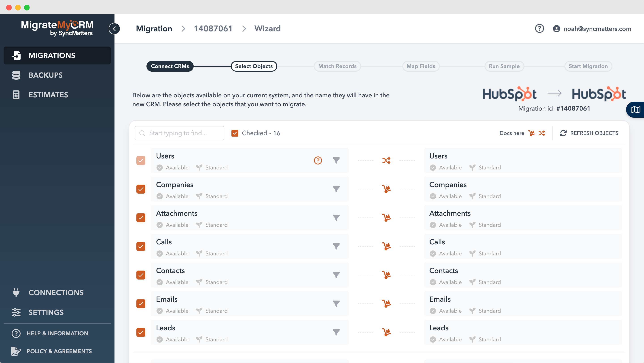Screen dimensions: 644x363
Task: Collapse the sidebar using the back arrow circle
Action: point(114,28)
